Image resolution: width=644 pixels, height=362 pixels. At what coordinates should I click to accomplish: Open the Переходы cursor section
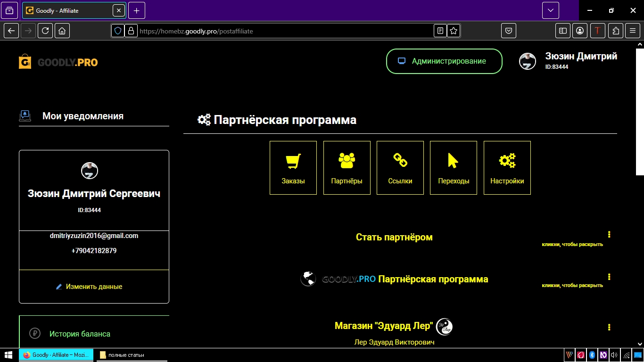pos(454,168)
